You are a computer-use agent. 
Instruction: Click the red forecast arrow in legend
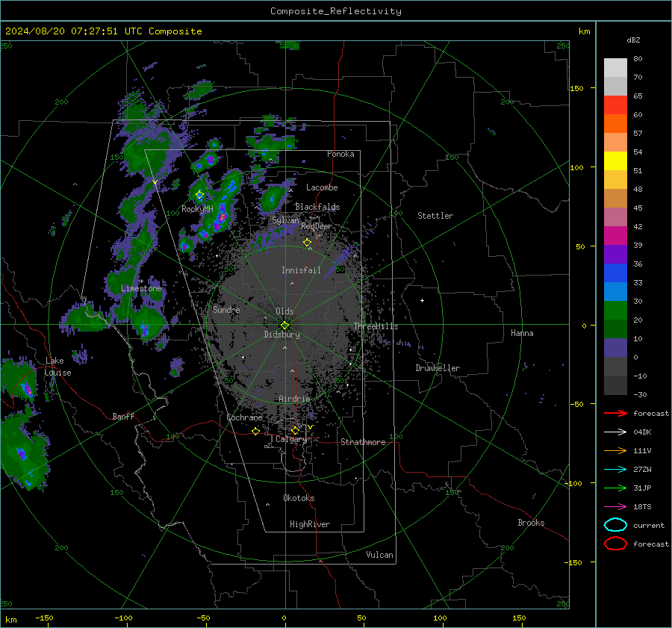(x=615, y=413)
